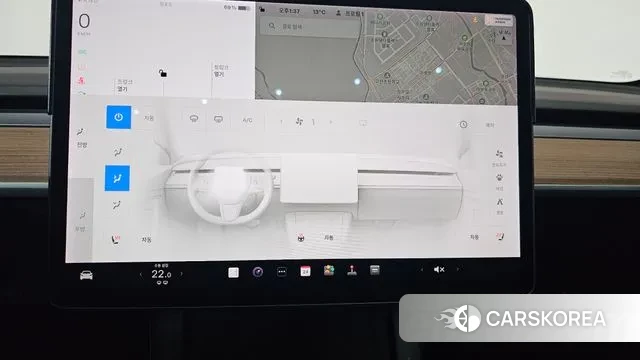Open the white square app in dock
This screenshot has height=360, width=640.
tap(233, 272)
